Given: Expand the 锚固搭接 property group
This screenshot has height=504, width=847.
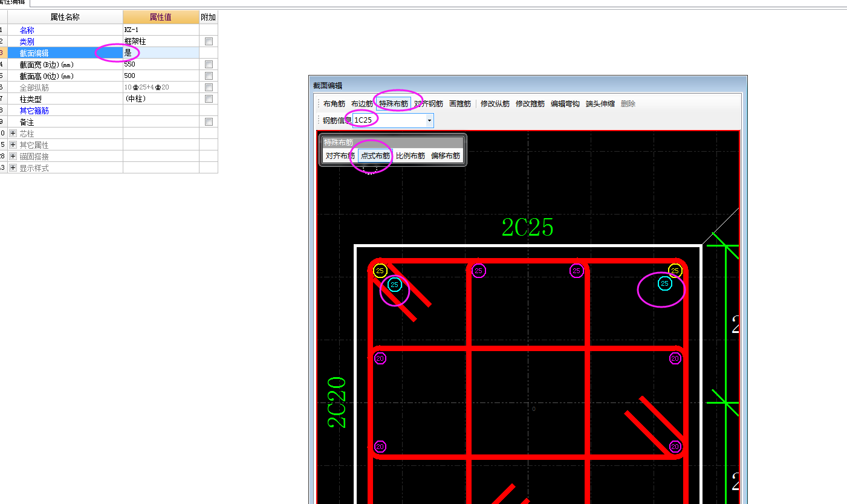Looking at the screenshot, I should click(x=13, y=157).
